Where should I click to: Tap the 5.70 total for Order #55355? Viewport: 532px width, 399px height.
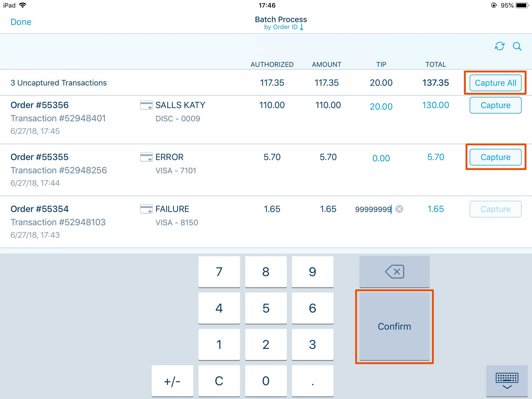tap(436, 157)
